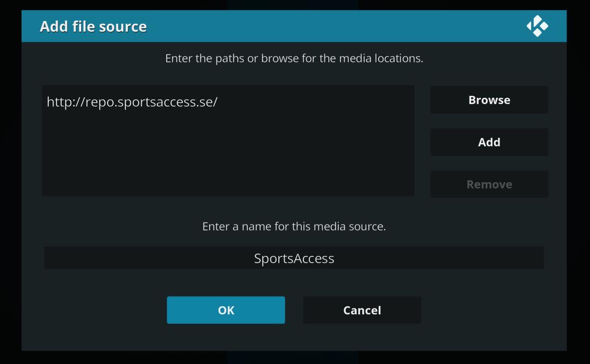The height and width of the screenshot is (364, 590).
Task: Click the greyed-out Remove button
Action: [x=489, y=184]
